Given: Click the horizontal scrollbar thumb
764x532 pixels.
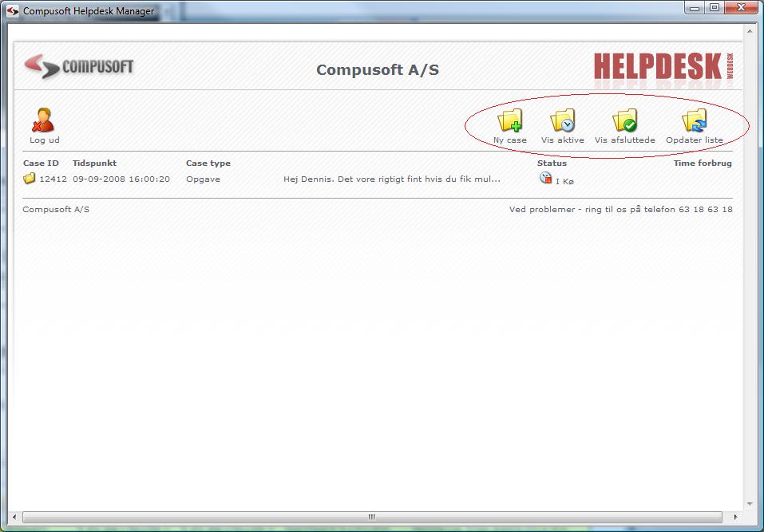Looking at the screenshot, I should click(x=372, y=517).
